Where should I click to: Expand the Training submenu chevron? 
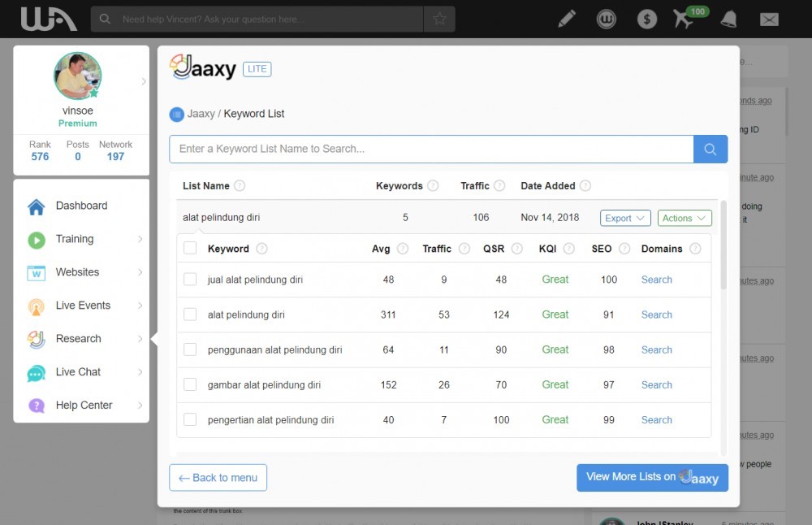[x=140, y=239]
